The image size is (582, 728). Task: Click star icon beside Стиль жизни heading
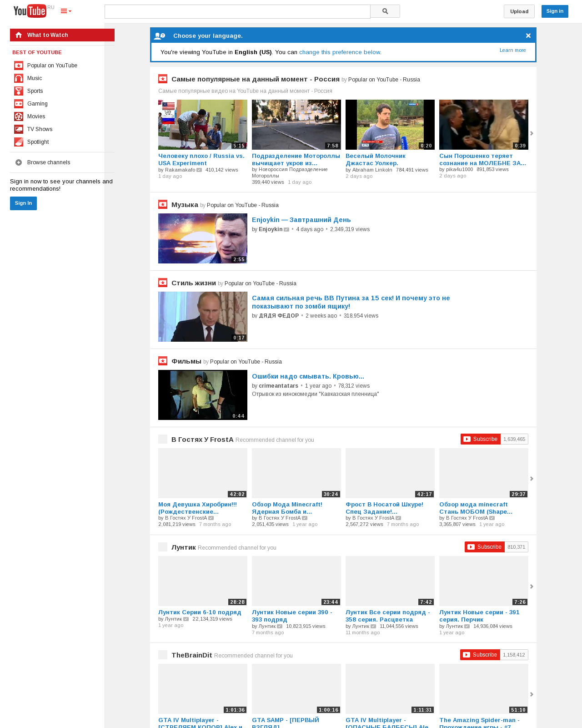[x=163, y=283]
